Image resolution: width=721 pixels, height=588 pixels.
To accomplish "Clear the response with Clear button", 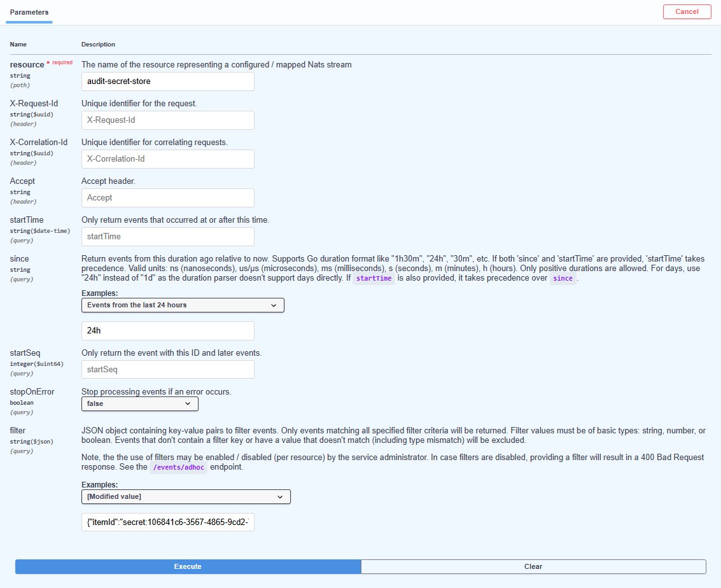I will tap(533, 566).
